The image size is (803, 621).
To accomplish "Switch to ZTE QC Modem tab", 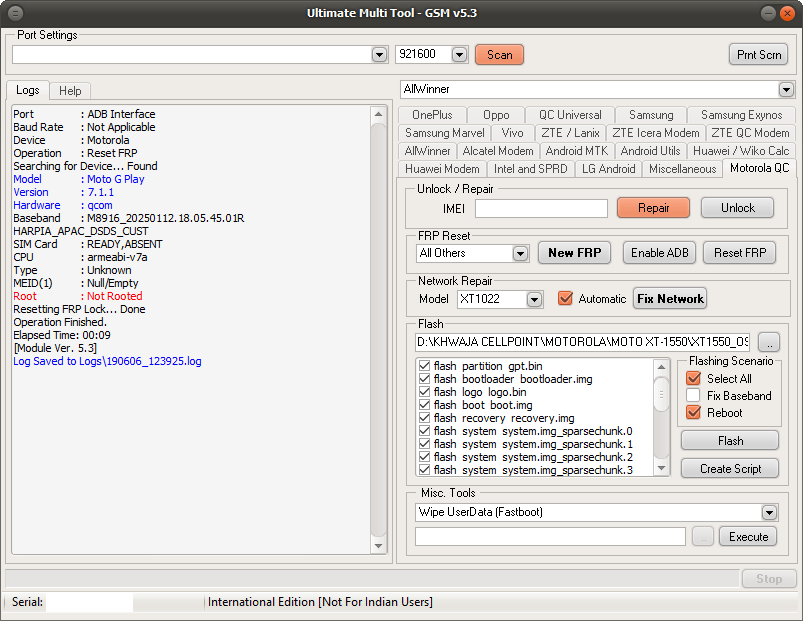I will click(750, 133).
